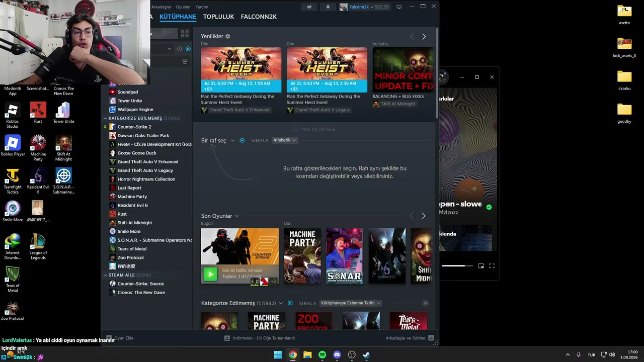The image size is (644, 362).
Task: Select Counter-Strike: Source in Steam Aile
Action: click(x=140, y=284)
